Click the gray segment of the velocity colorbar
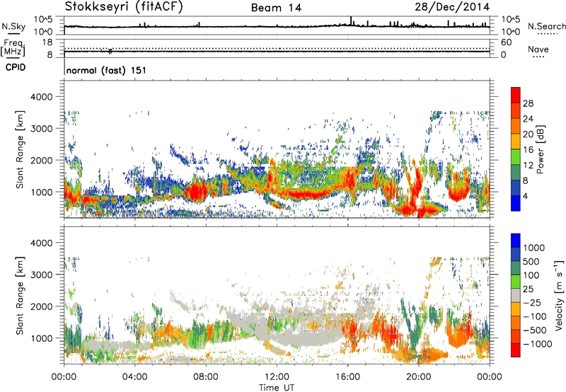Image resolution: width=566 pixels, height=392 pixels. 516,296
